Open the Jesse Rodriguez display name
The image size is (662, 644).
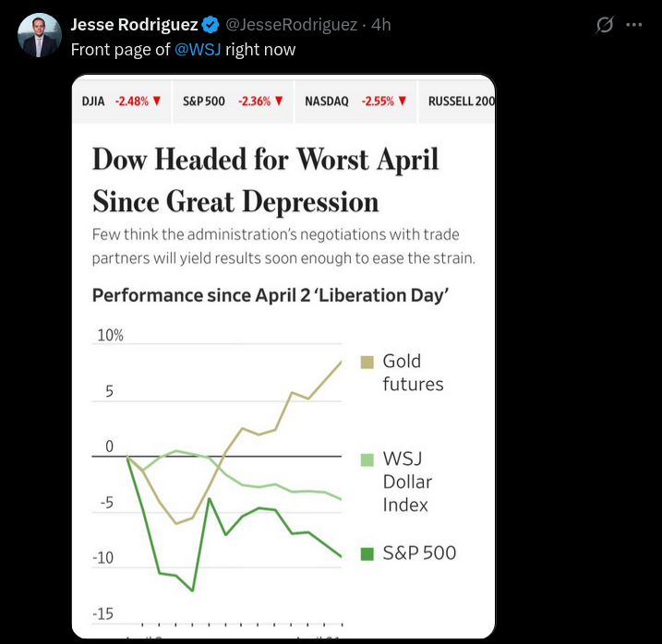point(134,25)
